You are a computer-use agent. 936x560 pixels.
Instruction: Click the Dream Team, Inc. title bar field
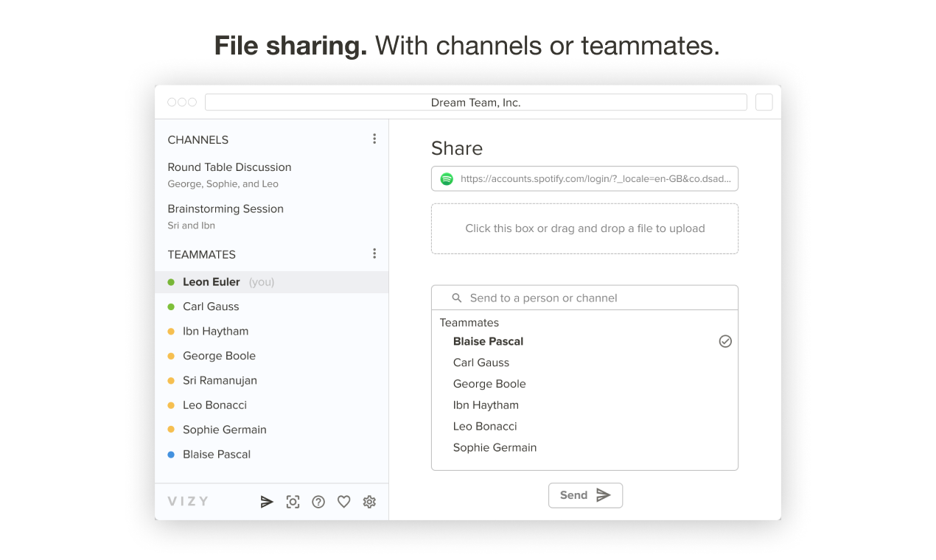pyautogui.click(x=476, y=102)
